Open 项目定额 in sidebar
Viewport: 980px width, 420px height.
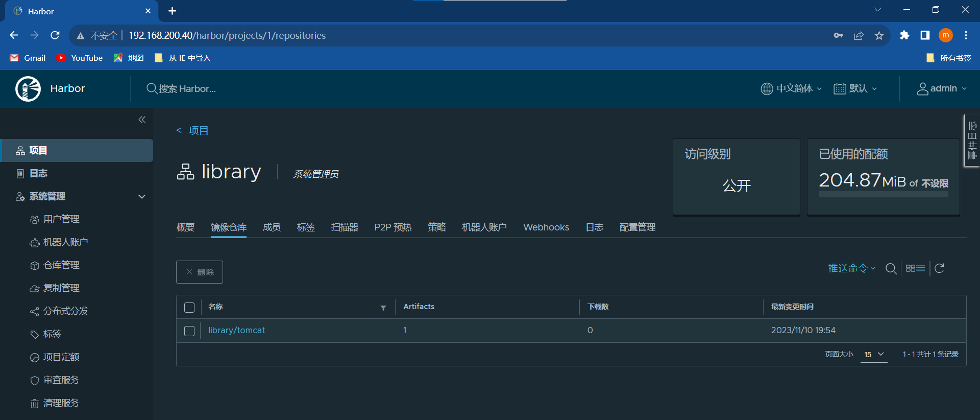tap(61, 357)
